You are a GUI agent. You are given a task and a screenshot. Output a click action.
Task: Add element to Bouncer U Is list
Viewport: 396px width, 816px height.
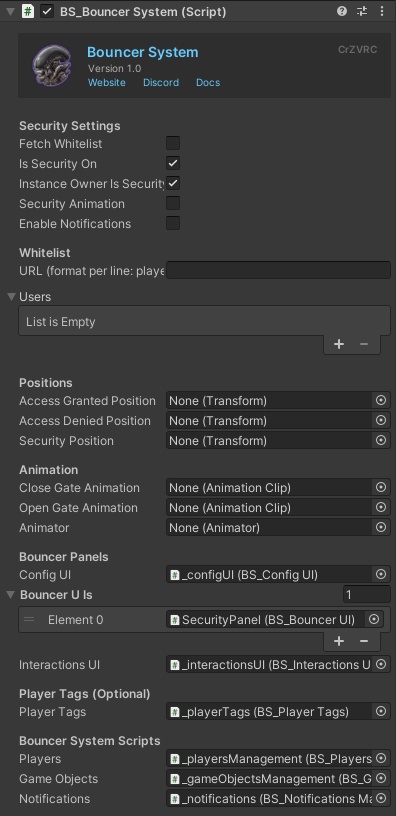339,641
